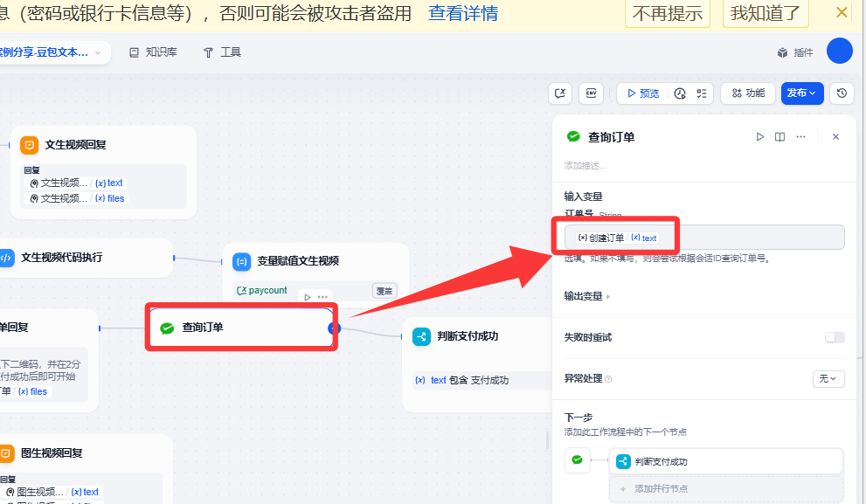866x504 pixels.
Task: Click the 判断支付成功 if-else node icon
Action: pyautogui.click(x=421, y=337)
